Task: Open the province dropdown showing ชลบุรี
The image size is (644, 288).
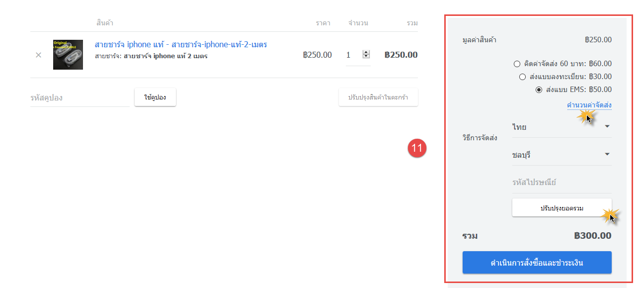Action: [x=562, y=155]
